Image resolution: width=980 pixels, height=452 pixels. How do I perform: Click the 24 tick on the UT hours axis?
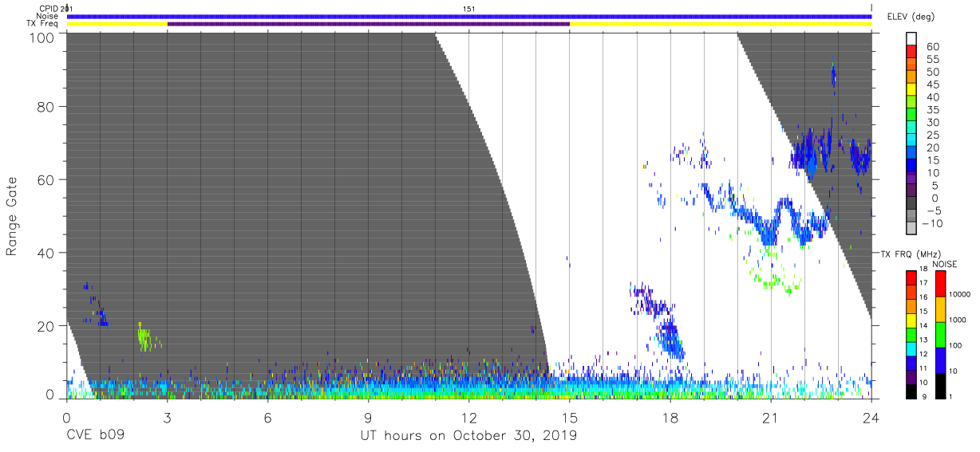click(x=871, y=417)
